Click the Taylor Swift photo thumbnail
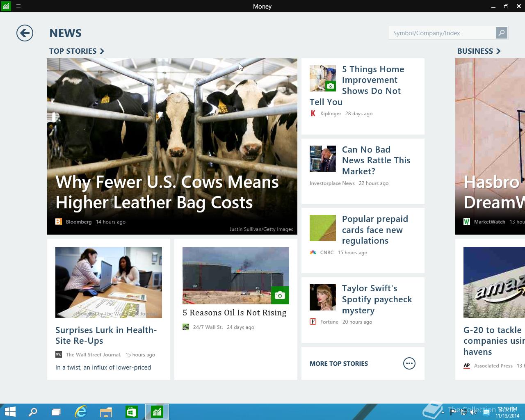Image resolution: width=525 pixels, height=420 pixels. (x=323, y=297)
